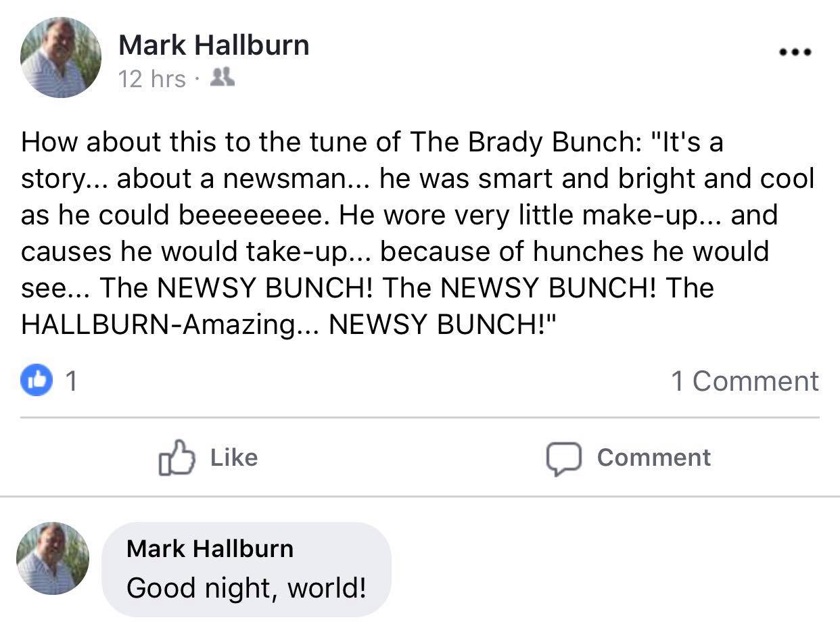Screen dimensions: 840x626
Task: View the '1 Comment' count link
Action: pyautogui.click(x=745, y=381)
